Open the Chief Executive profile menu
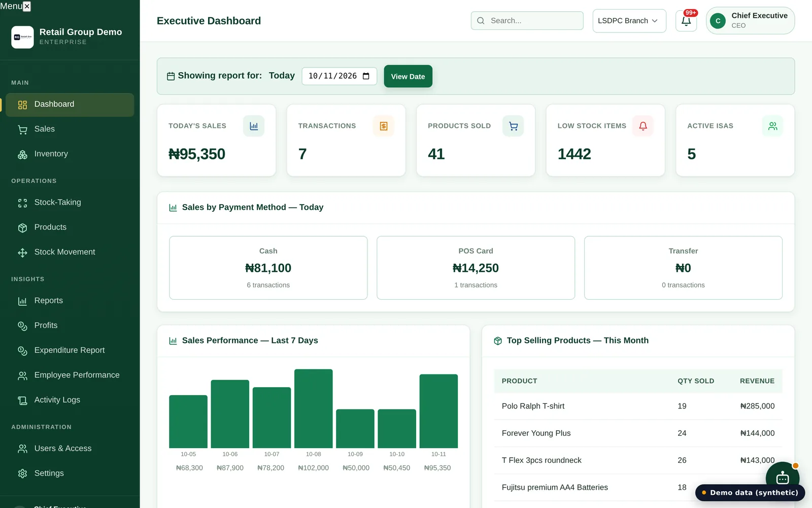 [x=750, y=21]
